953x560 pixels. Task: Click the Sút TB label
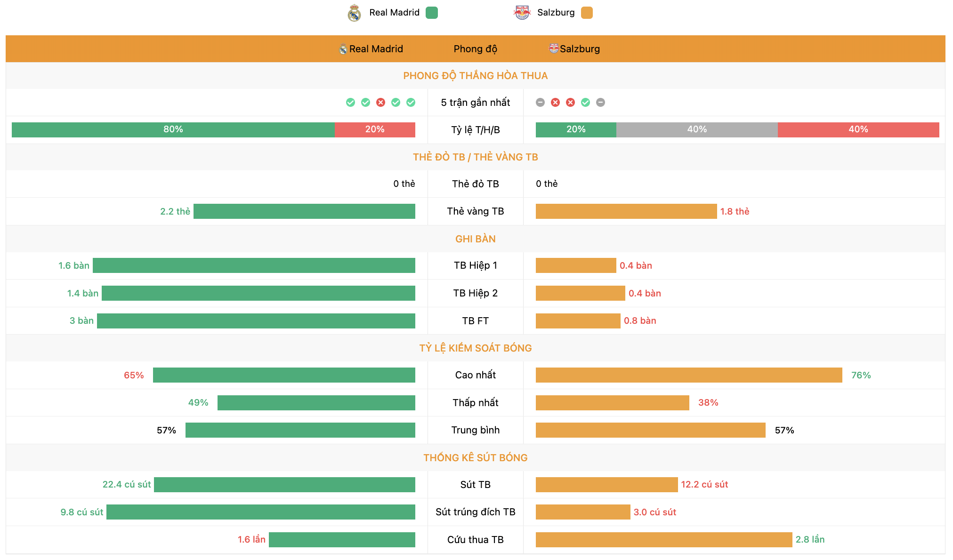coord(475,485)
